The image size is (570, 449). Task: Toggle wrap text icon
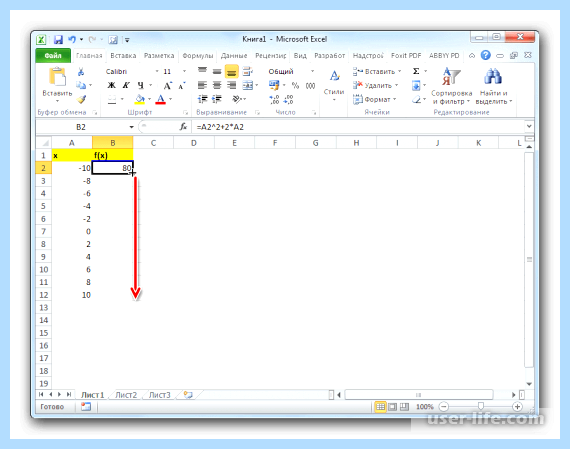coord(248,71)
